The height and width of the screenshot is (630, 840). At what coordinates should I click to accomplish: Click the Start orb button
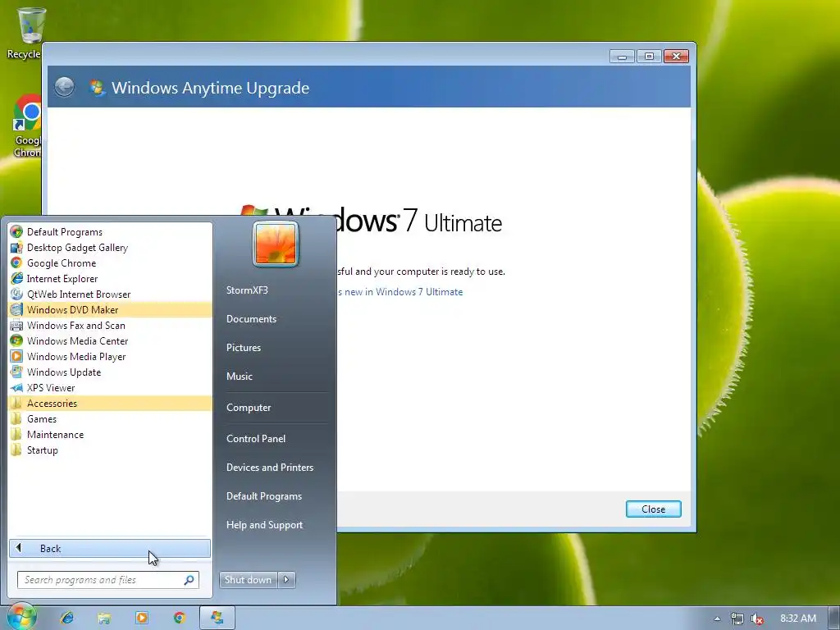pyautogui.click(x=21, y=617)
